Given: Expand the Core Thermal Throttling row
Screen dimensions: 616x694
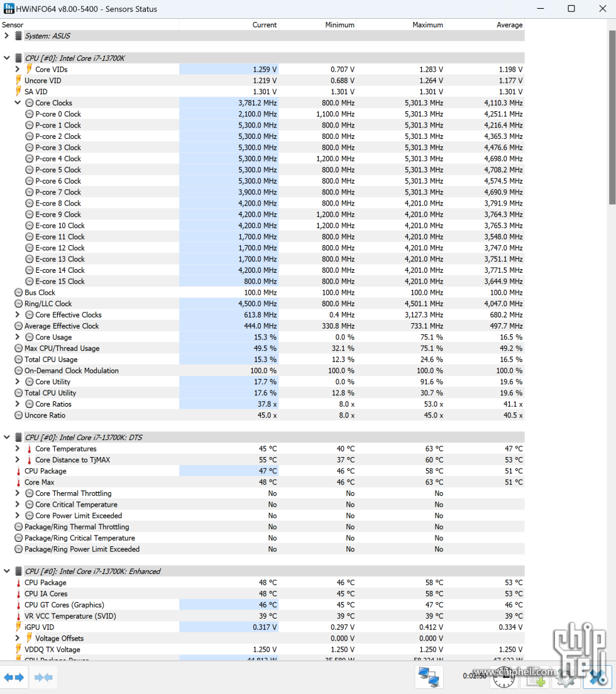Looking at the screenshot, I should 17,493.
